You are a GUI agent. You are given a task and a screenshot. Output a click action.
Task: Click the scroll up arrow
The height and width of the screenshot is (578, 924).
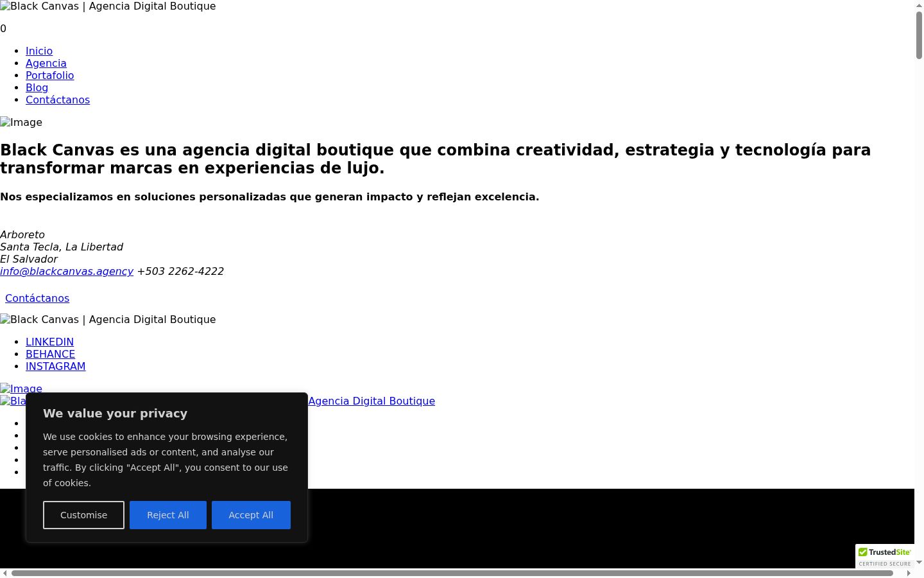point(919,5)
